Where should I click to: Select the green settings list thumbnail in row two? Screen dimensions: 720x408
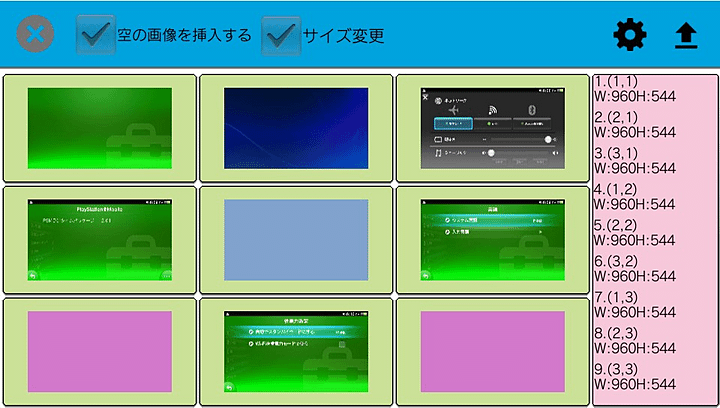[492, 240]
